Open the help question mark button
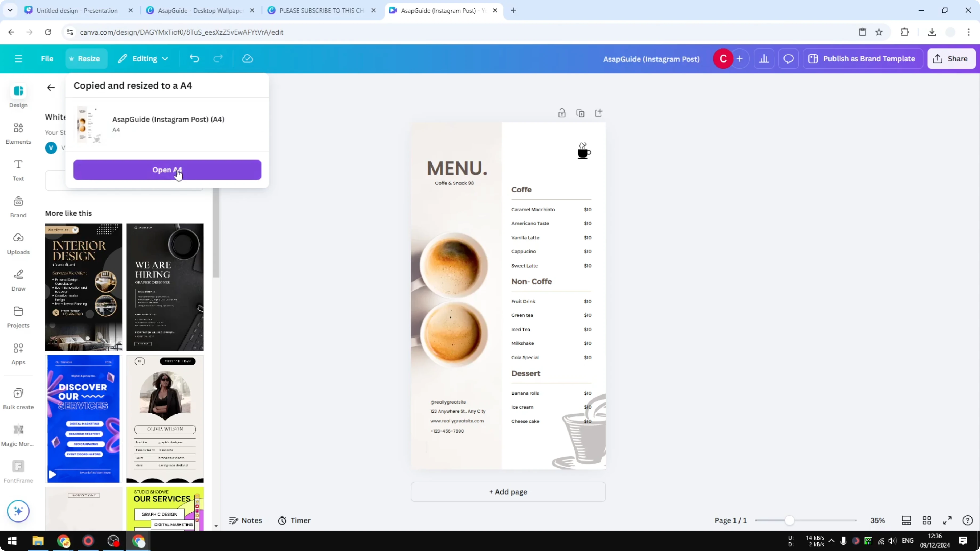 coord(967,520)
